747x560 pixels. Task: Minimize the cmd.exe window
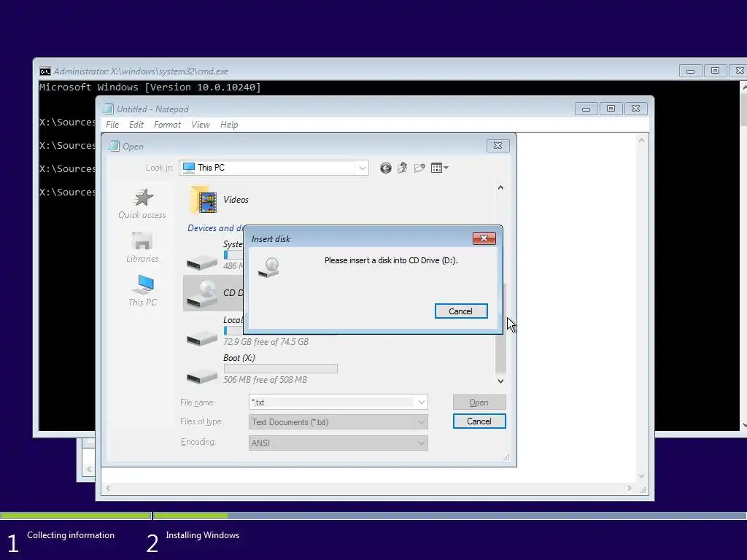[690, 71]
